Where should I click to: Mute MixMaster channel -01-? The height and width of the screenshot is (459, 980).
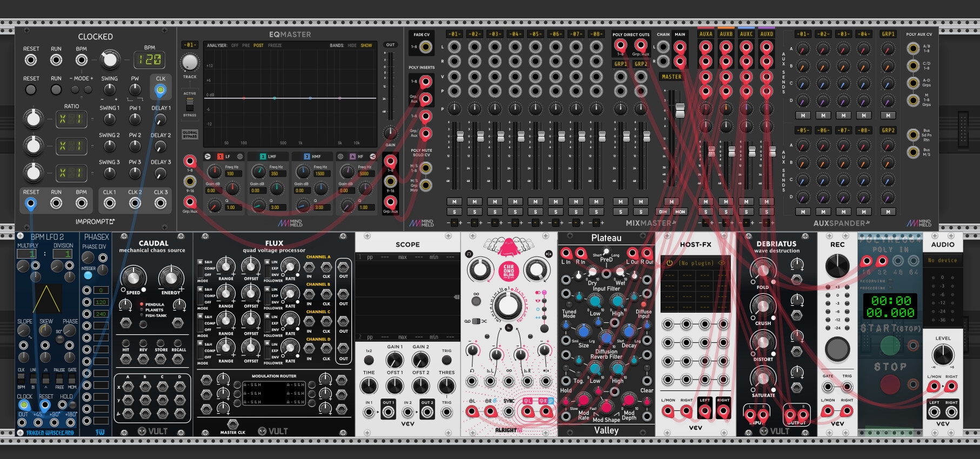454,201
